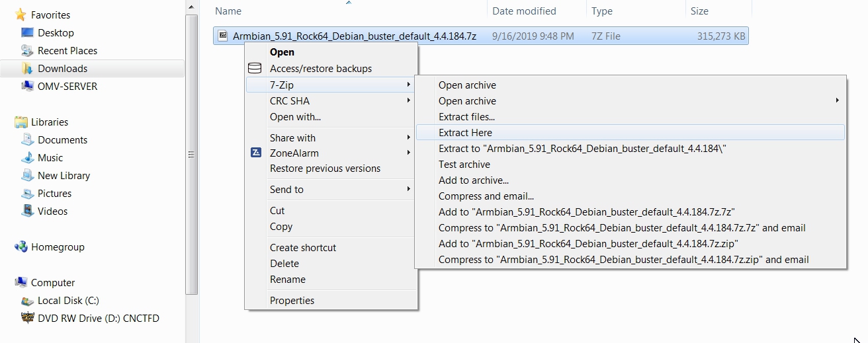The width and height of the screenshot is (868, 343).
Task: Select Pictures under Libraries tree
Action: 54,194
